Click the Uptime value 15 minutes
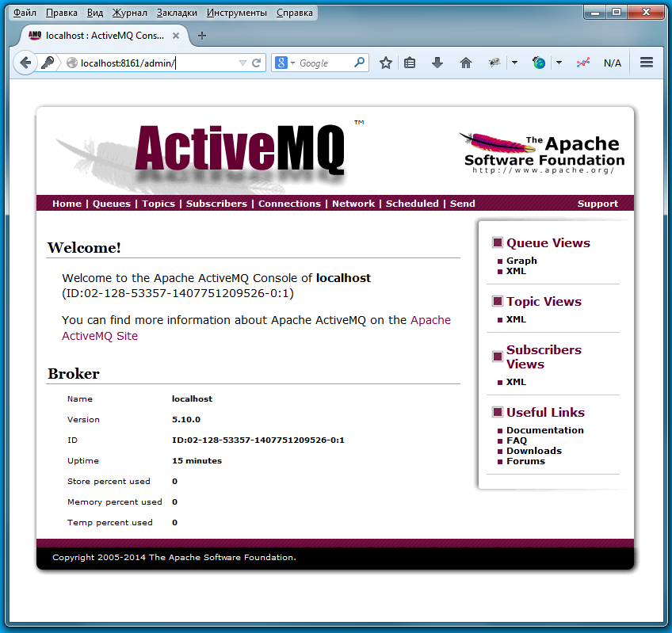The image size is (672, 633). click(197, 461)
